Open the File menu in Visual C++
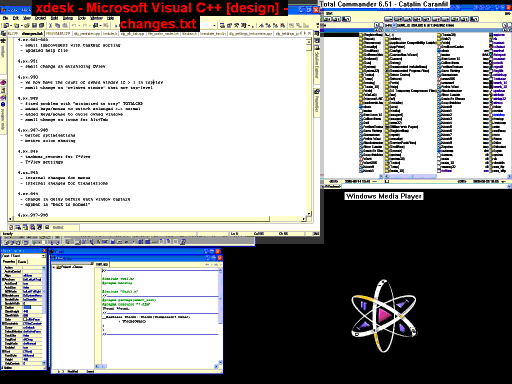 click(x=6, y=18)
